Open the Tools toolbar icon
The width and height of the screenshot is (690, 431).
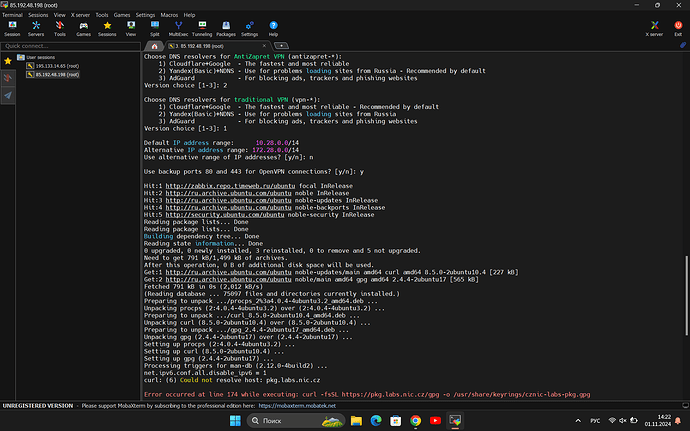pyautogui.click(x=60, y=29)
